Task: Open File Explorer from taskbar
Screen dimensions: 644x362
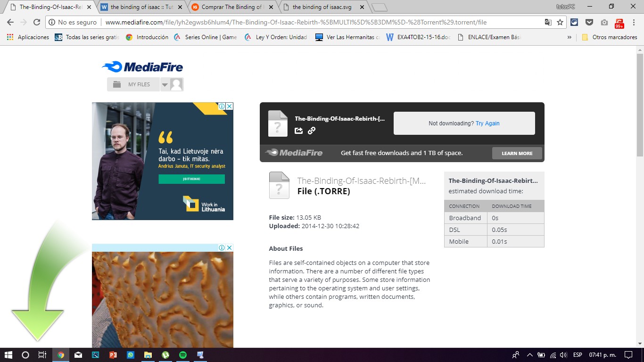Action: (x=148, y=355)
